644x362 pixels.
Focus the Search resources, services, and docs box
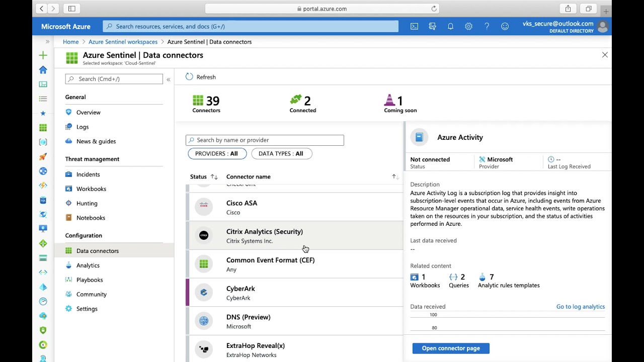coord(251,27)
